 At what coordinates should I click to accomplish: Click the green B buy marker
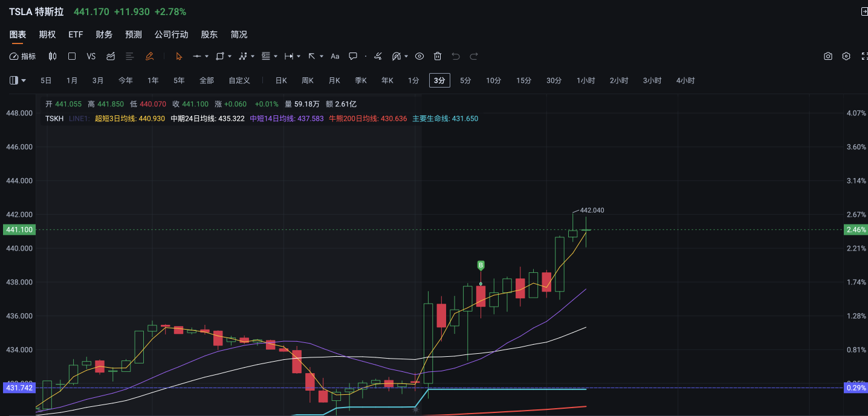coord(481,265)
